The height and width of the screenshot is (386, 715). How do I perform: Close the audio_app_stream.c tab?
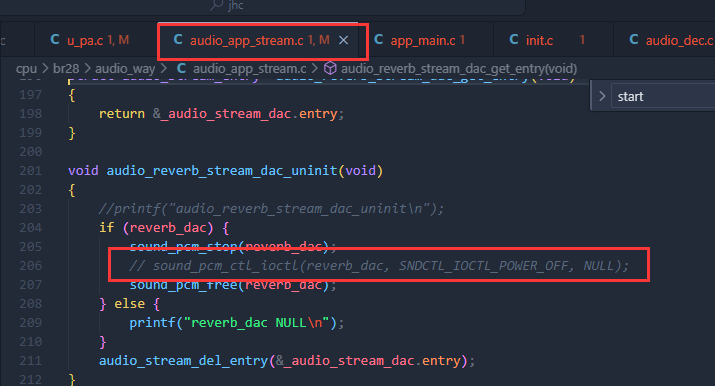(343, 41)
